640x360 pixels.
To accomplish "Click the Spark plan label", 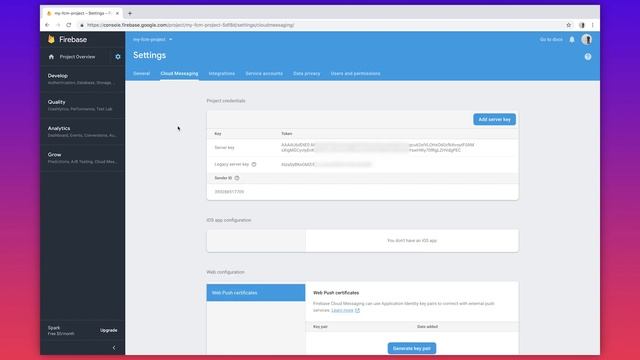I will 54,328.
